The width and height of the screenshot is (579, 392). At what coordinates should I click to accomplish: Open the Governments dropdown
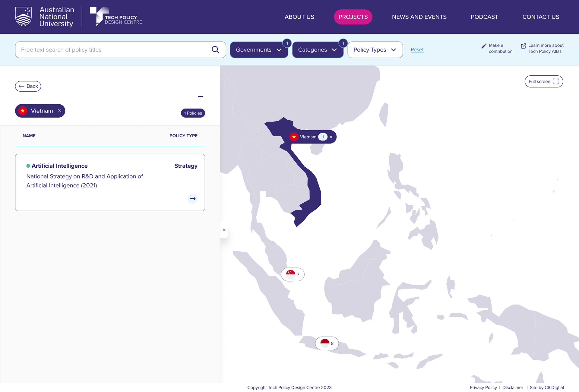coord(259,50)
